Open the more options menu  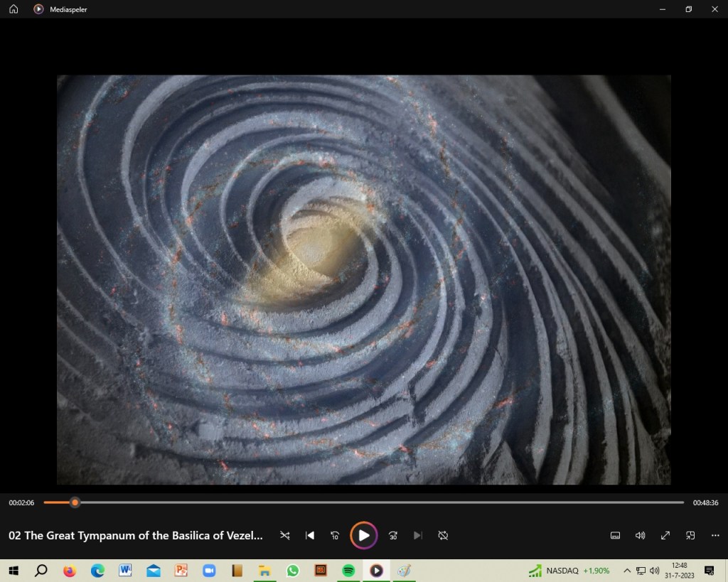[x=715, y=535]
